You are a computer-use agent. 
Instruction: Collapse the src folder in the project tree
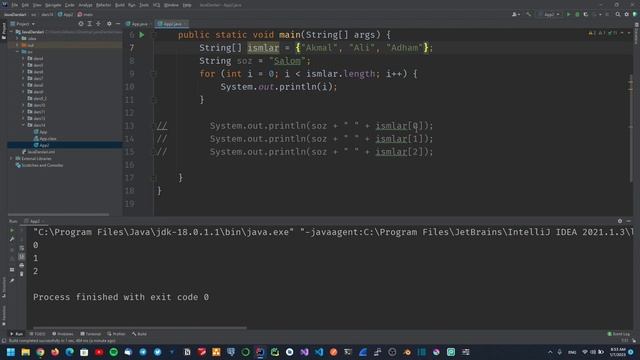coord(17,52)
